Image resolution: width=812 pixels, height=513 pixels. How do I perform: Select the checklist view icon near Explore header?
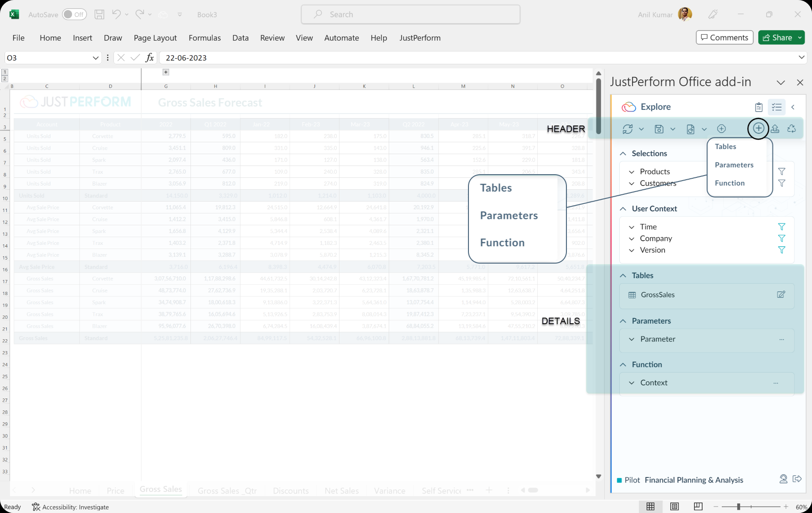click(x=777, y=107)
